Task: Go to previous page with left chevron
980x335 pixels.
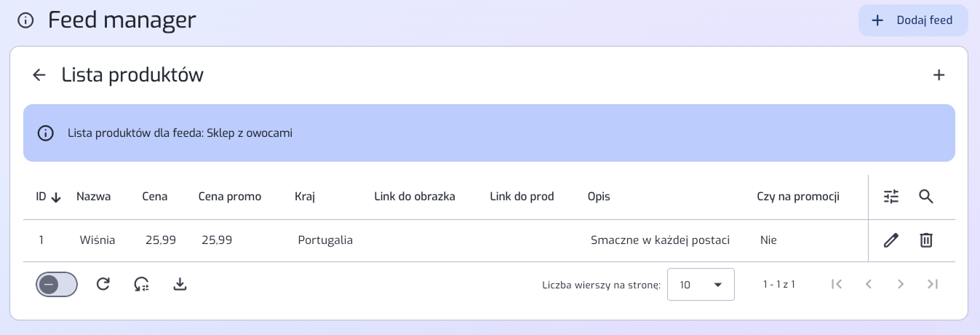Action: pyautogui.click(x=869, y=284)
